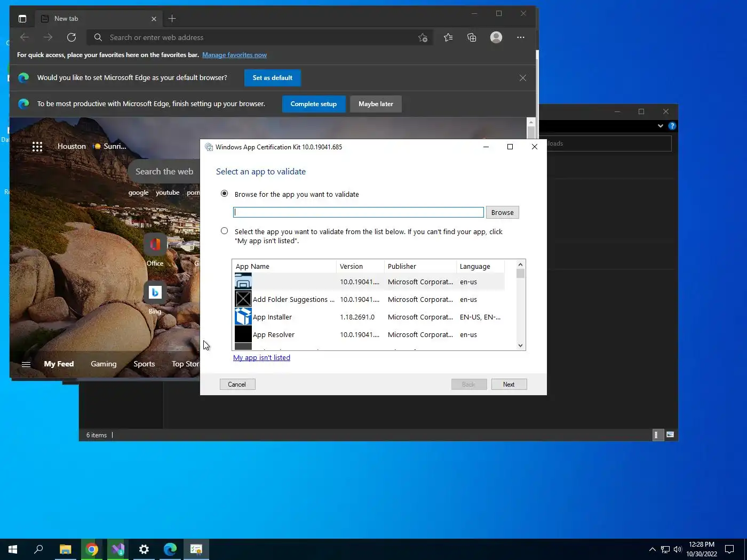Open File Explorer help icon
This screenshot has height=560, width=747.
point(672,126)
